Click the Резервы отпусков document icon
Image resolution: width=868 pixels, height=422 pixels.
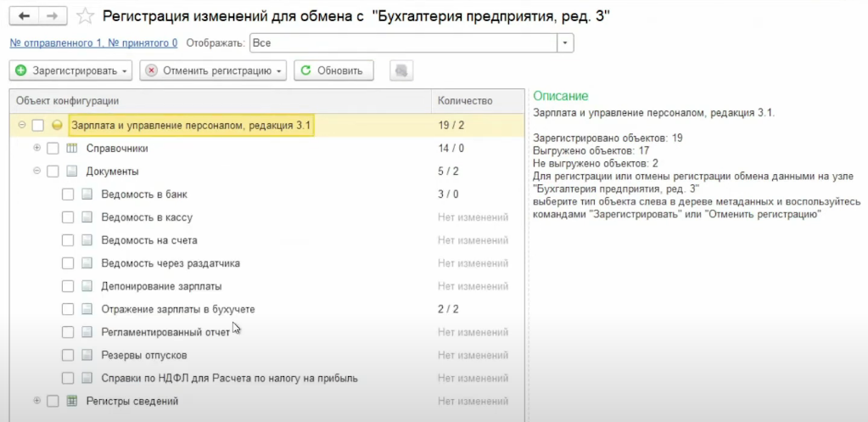(x=87, y=355)
